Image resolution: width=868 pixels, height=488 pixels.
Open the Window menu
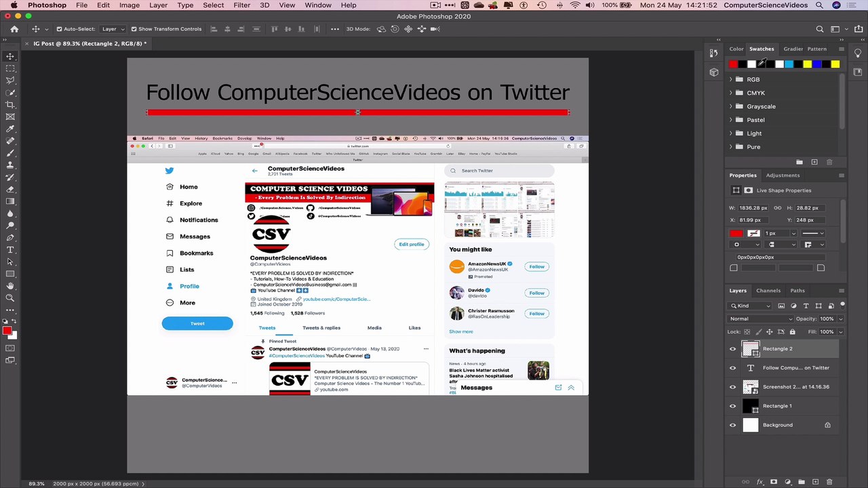(318, 5)
